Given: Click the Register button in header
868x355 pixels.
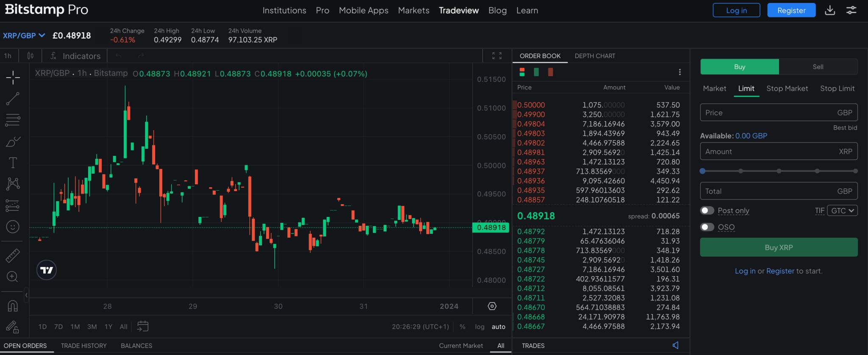Looking at the screenshot, I should coord(791,11).
